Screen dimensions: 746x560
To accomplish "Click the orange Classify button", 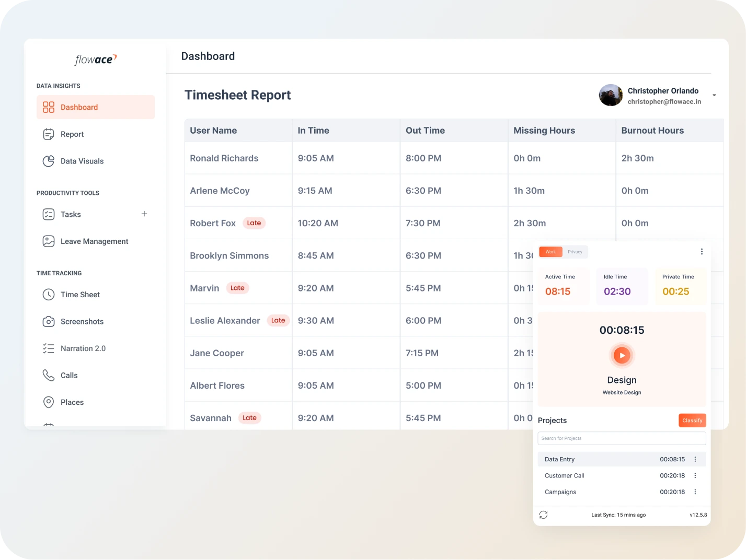I will (692, 421).
